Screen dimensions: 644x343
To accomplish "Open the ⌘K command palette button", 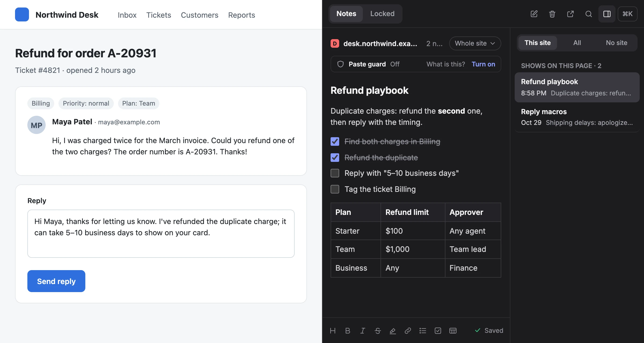I will (627, 14).
